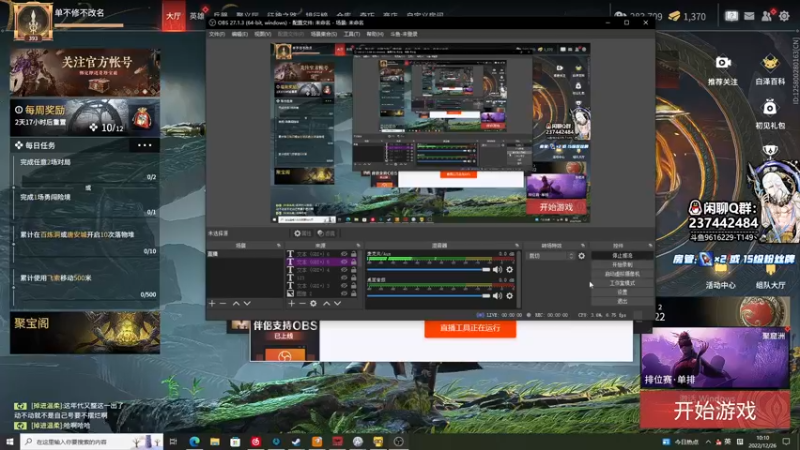This screenshot has height=450, width=800.
Task: Toggle lock on the first text source
Action: 354,254
